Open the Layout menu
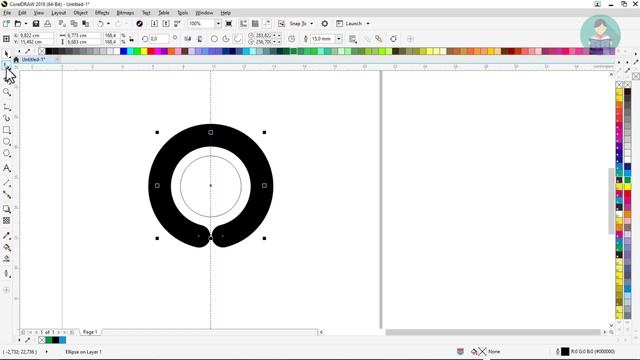 [58, 13]
